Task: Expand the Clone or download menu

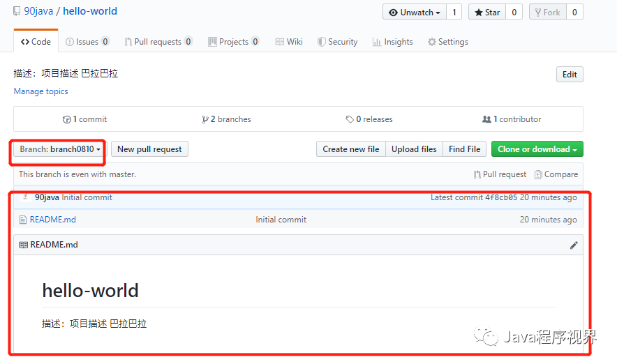Action: pyautogui.click(x=537, y=149)
